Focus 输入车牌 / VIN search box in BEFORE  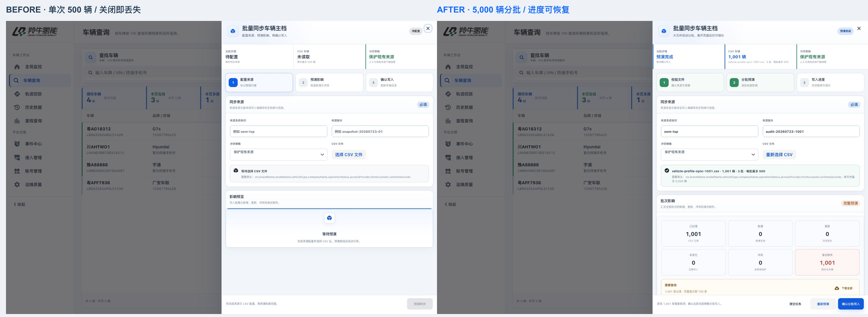point(152,73)
